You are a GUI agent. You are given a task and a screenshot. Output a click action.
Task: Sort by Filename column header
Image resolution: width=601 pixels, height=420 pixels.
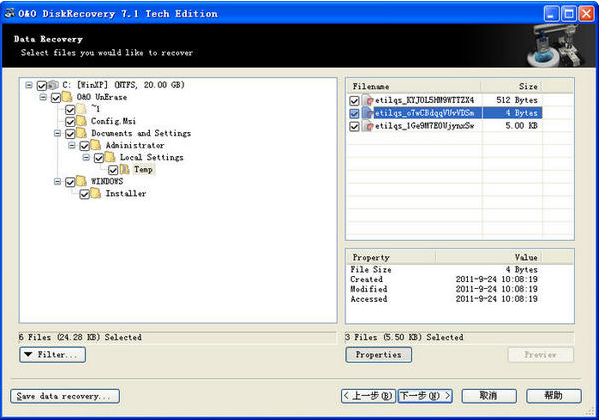click(x=414, y=87)
